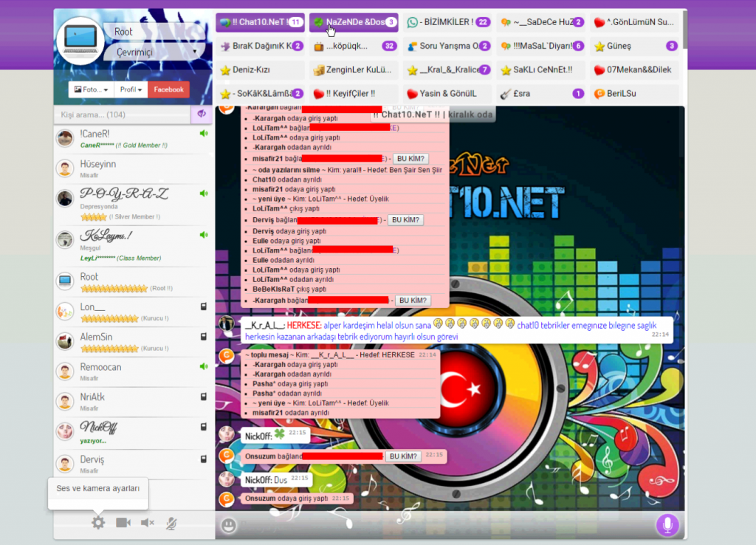Click the room list vertical scrollbar

pyautogui.click(x=684, y=30)
